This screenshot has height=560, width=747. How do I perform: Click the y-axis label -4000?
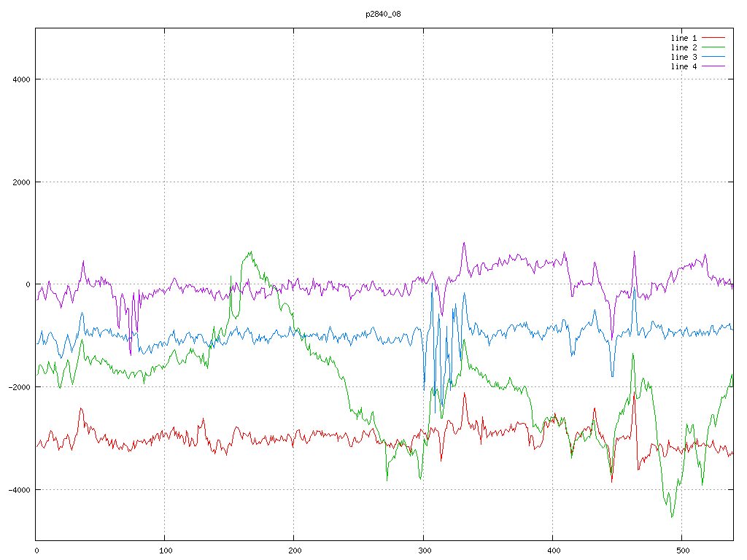(x=19, y=490)
